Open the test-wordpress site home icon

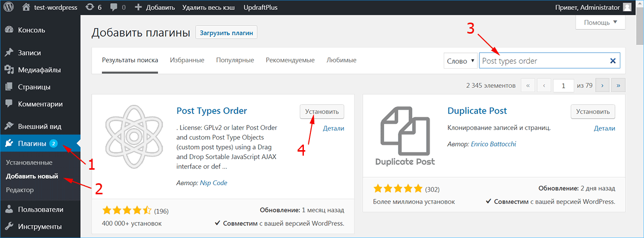(x=26, y=8)
